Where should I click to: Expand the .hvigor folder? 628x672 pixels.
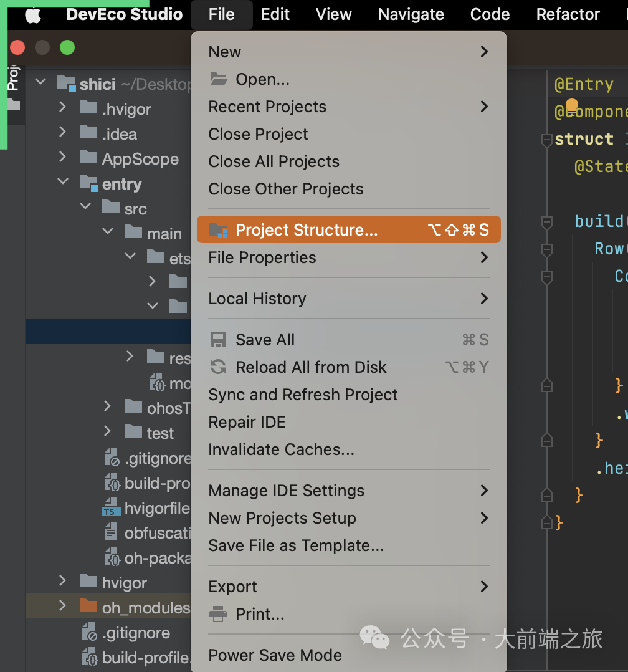click(x=62, y=108)
